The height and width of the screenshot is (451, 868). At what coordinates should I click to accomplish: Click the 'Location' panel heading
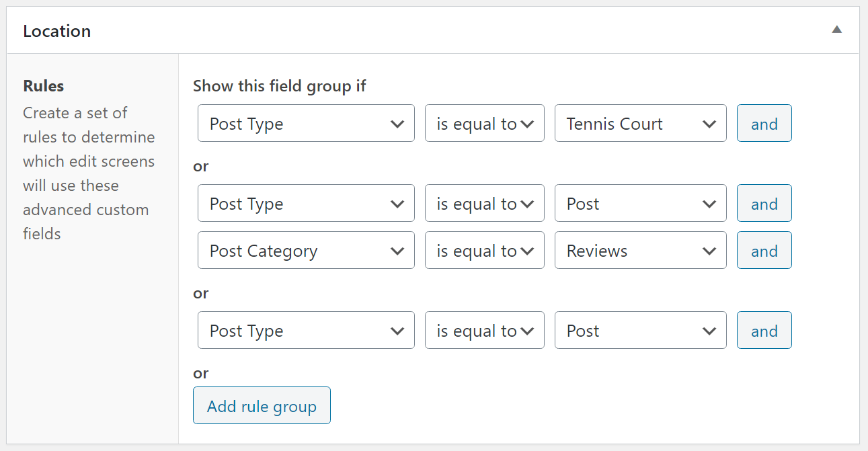pyautogui.click(x=56, y=31)
